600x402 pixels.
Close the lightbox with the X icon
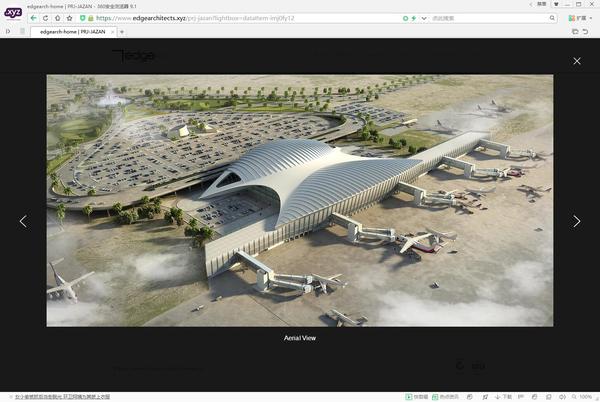coord(577,61)
